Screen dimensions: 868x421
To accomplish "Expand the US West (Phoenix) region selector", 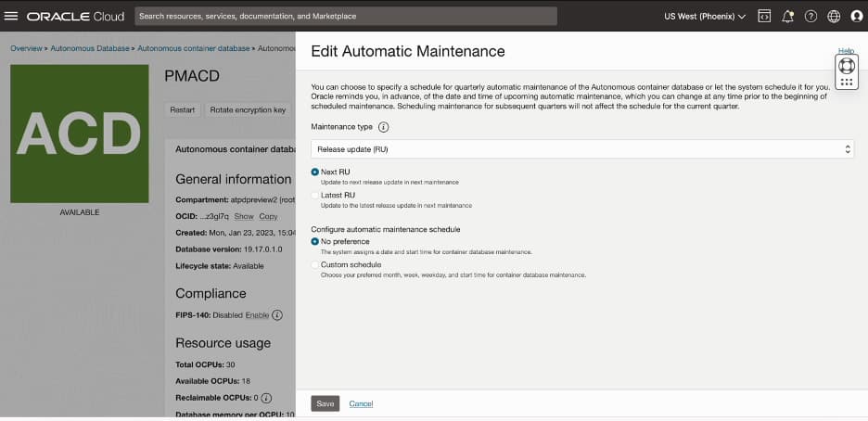I will [x=705, y=16].
